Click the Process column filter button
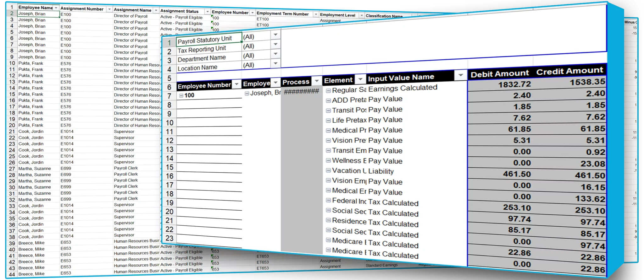 (317, 81)
